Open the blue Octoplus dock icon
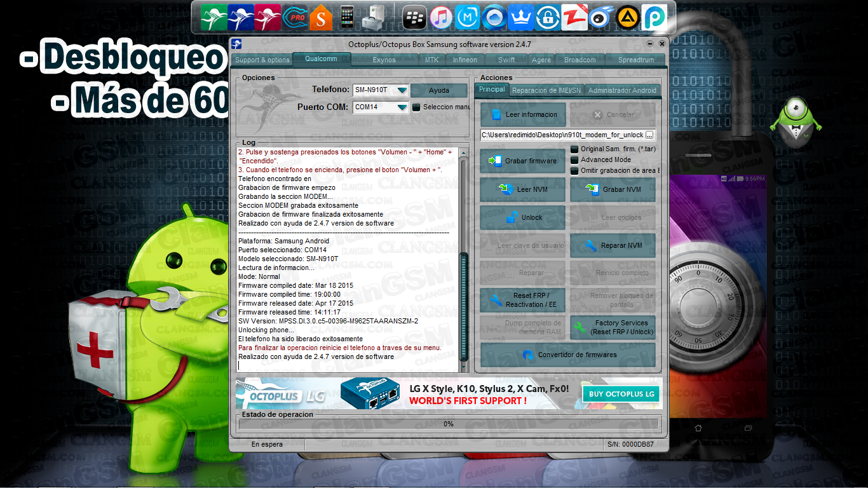This screenshot has height=488, width=868. coord(241,17)
